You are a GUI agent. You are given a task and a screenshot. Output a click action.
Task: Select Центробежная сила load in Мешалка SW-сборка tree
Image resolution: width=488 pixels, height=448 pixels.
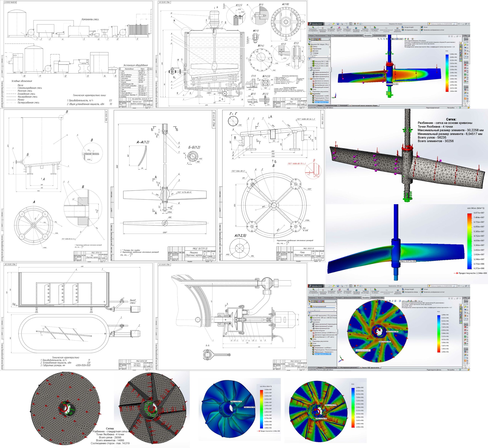tap(321, 85)
